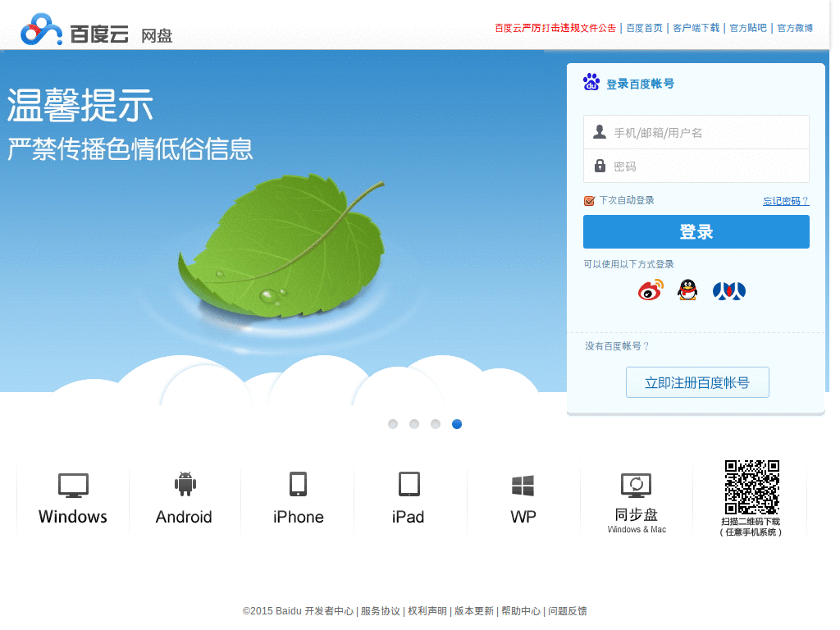
Task: Open 客户端下载 link
Action: click(696, 28)
